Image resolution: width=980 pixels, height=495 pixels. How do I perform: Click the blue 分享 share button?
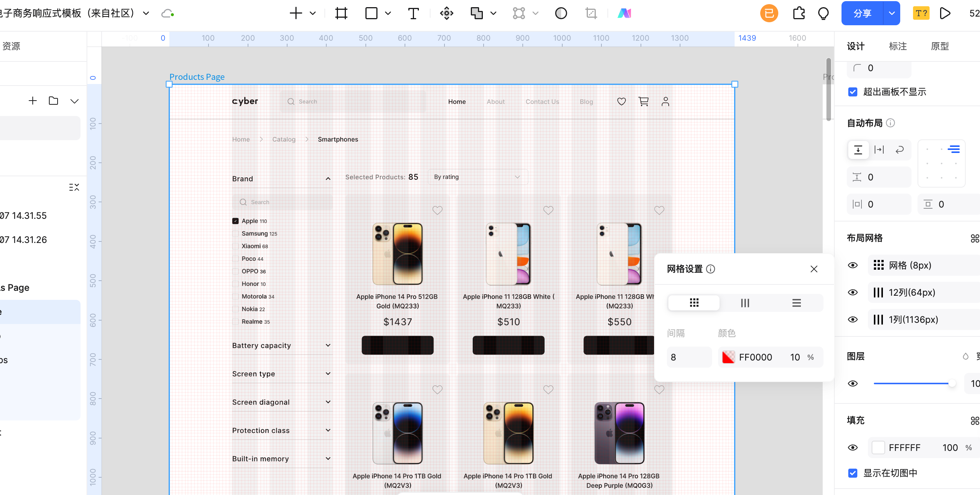(862, 13)
